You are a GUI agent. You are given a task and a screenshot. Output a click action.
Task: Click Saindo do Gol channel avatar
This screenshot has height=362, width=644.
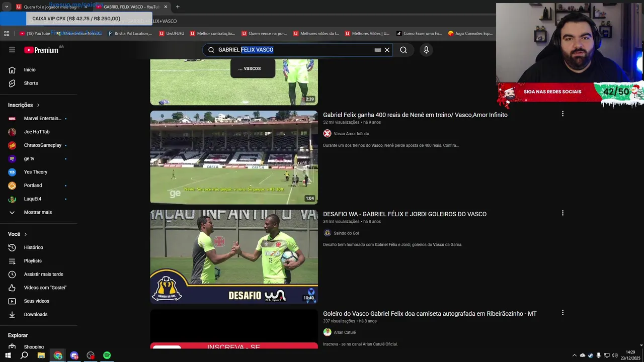pos(327,233)
